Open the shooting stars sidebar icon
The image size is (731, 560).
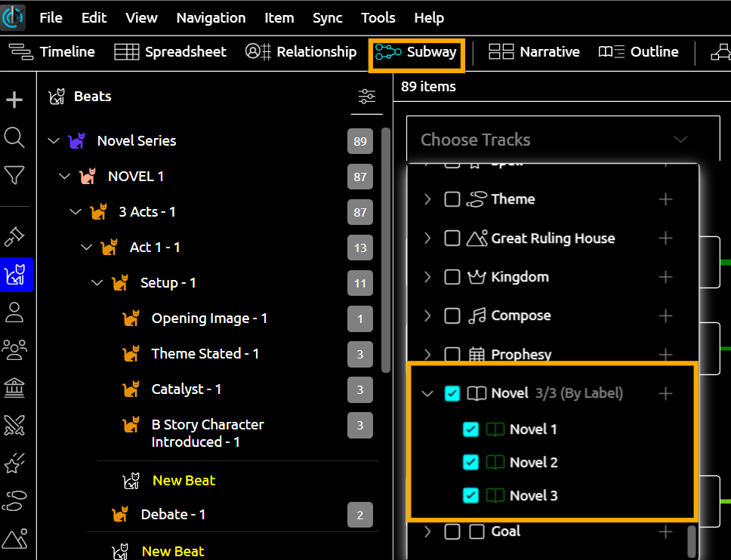pyautogui.click(x=14, y=463)
